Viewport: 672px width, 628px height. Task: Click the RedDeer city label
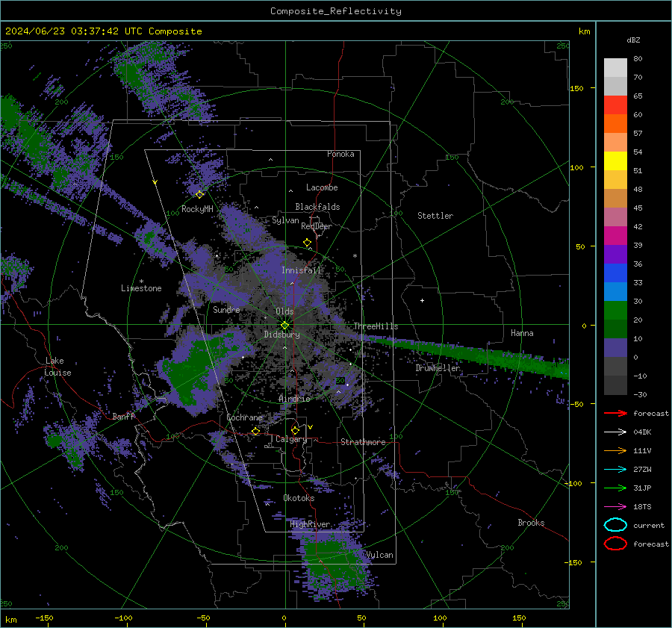click(x=317, y=226)
